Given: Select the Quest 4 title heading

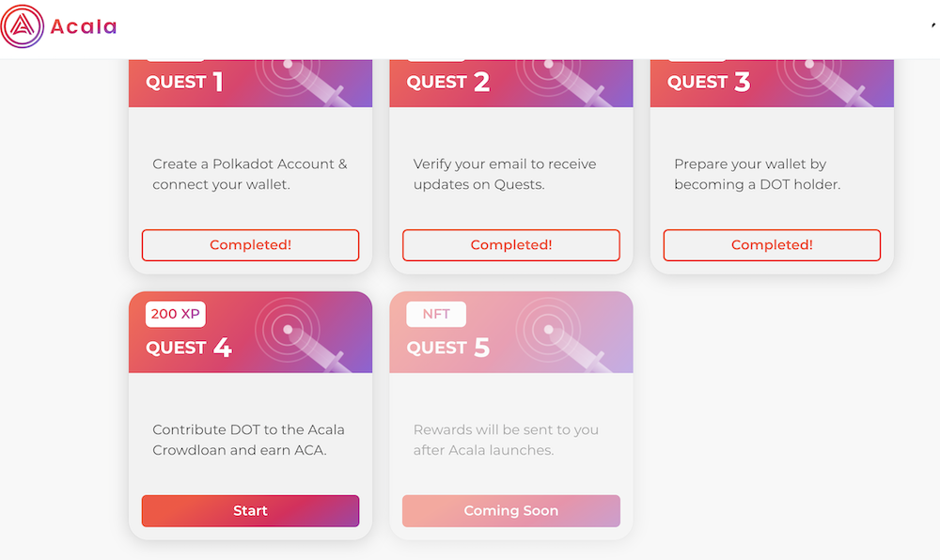Looking at the screenshot, I should click(x=189, y=348).
